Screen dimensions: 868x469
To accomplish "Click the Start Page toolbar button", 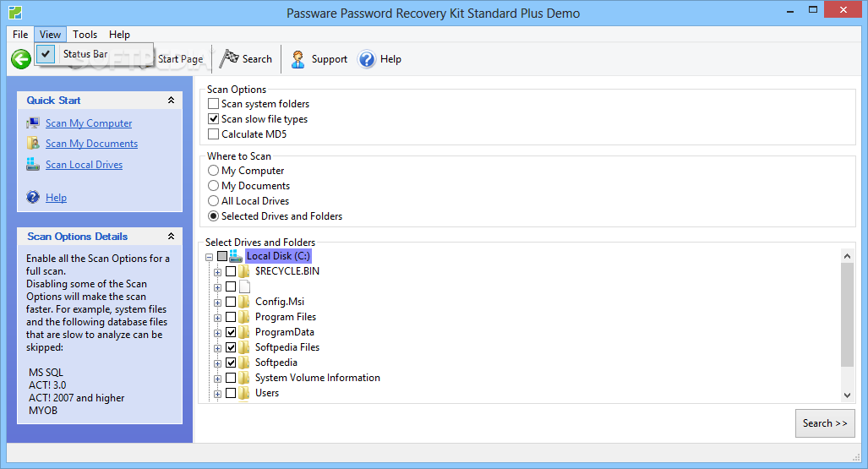I will coord(181,58).
